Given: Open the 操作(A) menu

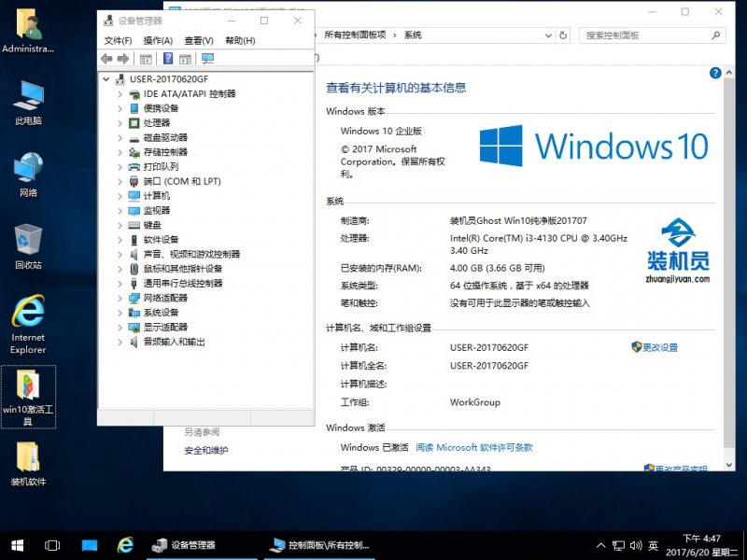Looking at the screenshot, I should coord(158,40).
